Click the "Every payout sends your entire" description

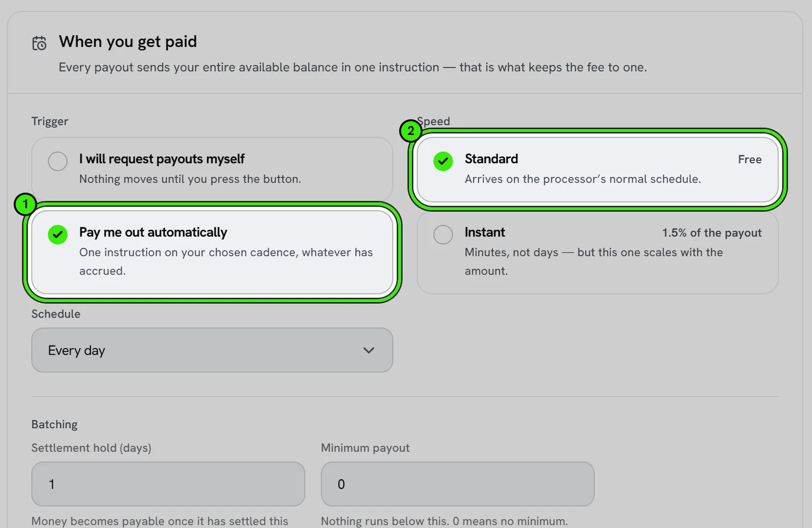(353, 67)
